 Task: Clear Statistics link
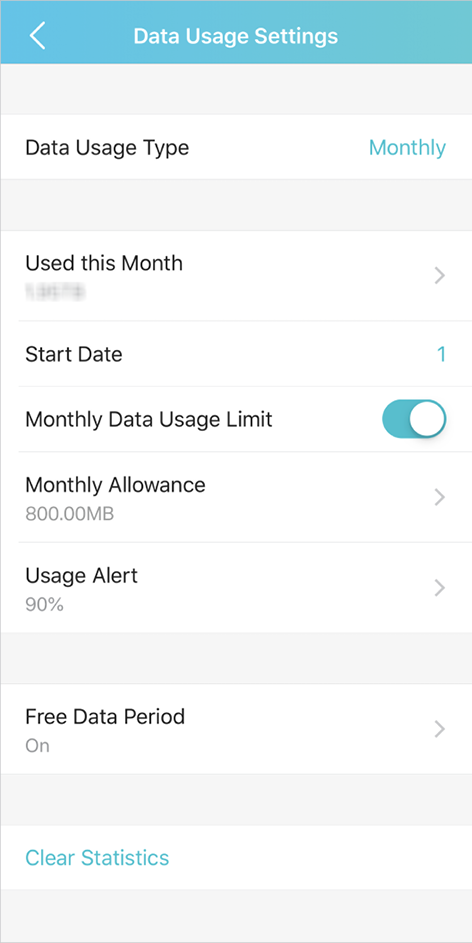click(97, 857)
